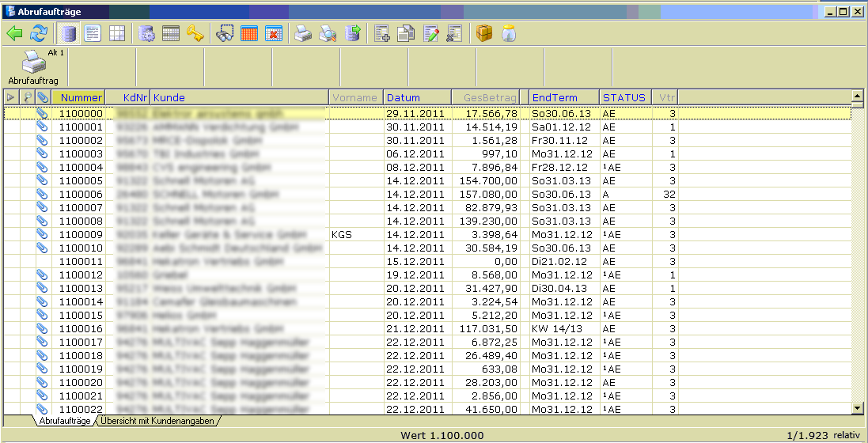Click the scrollbar up arrow
Viewport: 868px width, 443px height.
[857, 97]
